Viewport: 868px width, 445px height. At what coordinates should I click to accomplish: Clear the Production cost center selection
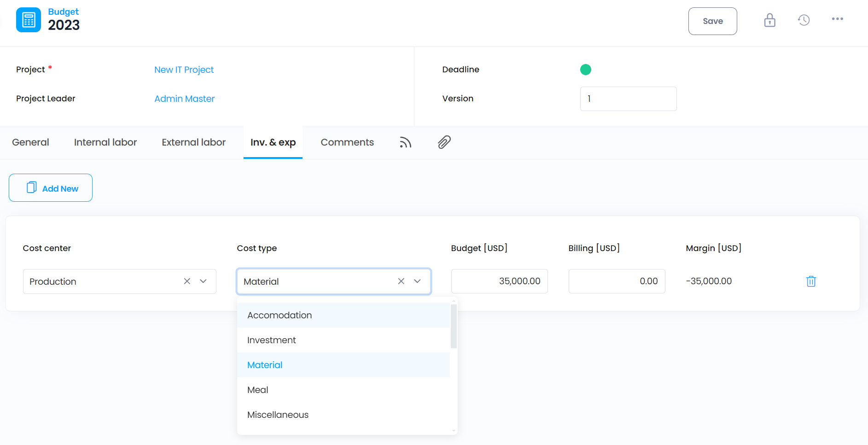coord(187,281)
